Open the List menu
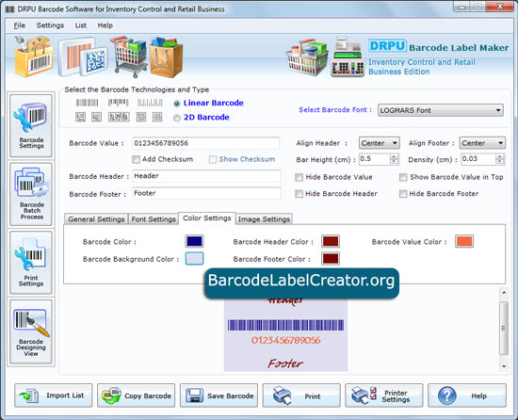 (x=81, y=25)
